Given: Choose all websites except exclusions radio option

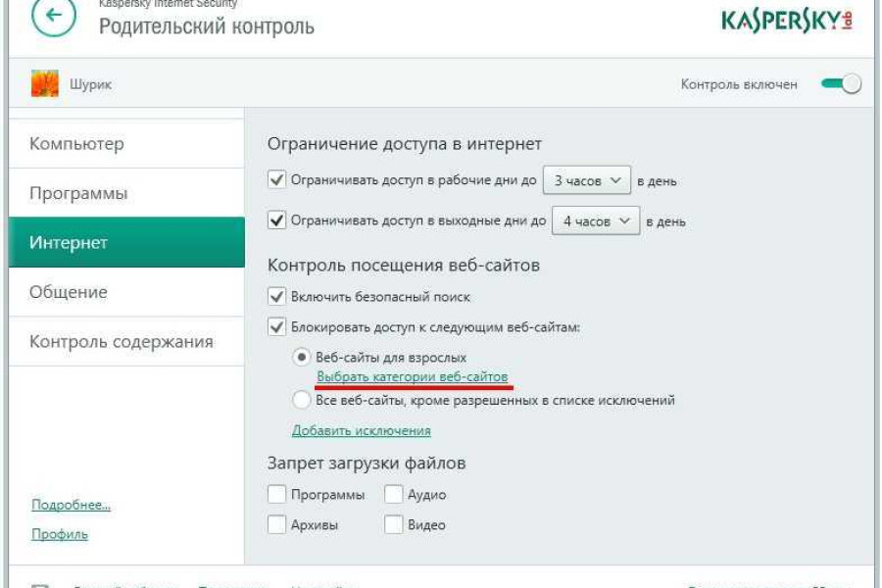Looking at the screenshot, I should [302, 400].
